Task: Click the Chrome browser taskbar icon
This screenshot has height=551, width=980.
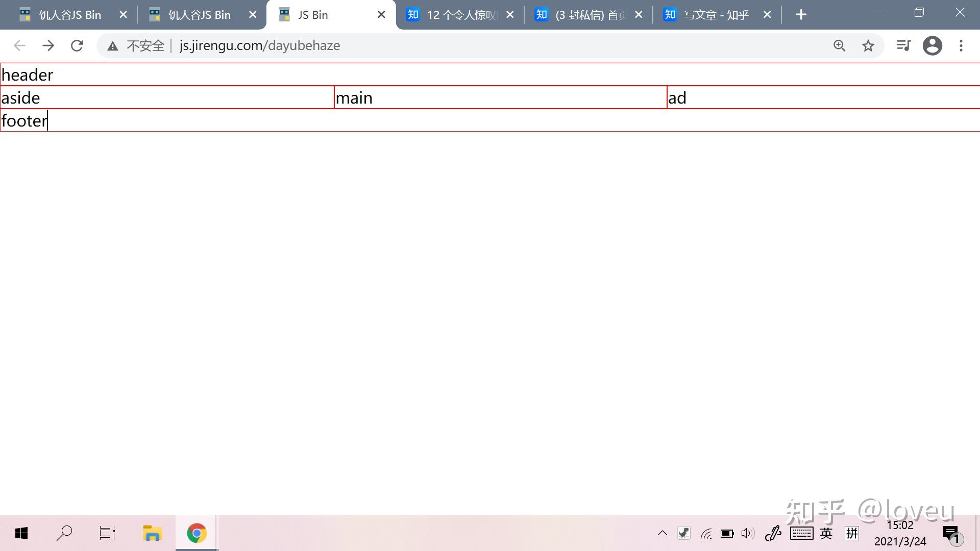Action: [x=196, y=533]
